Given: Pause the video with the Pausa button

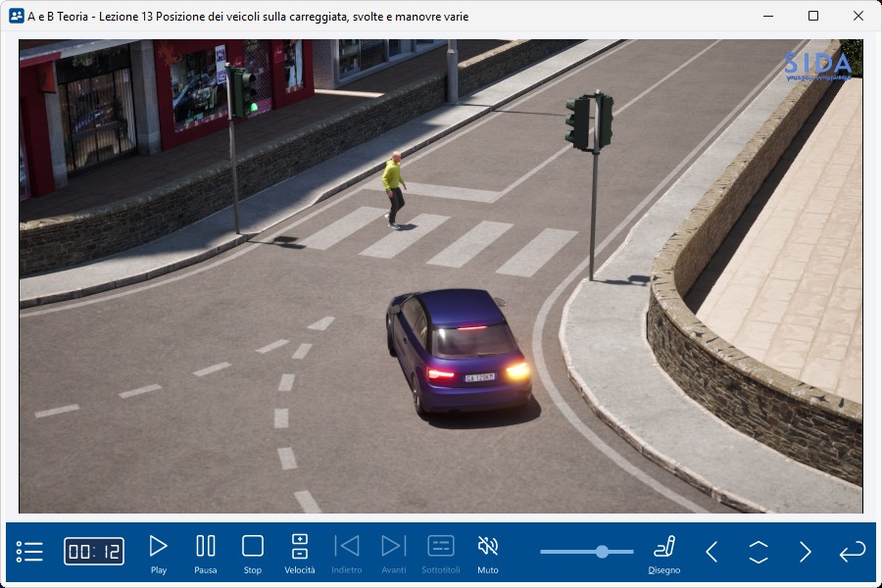Looking at the screenshot, I should (x=206, y=553).
